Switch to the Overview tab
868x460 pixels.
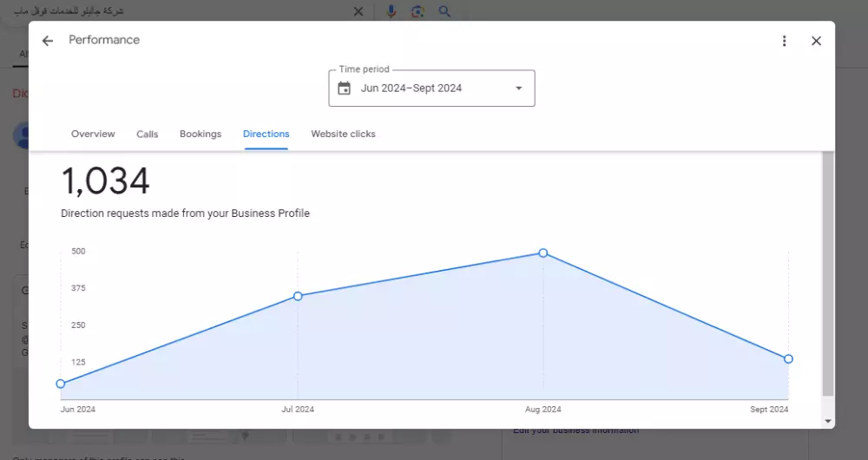click(x=93, y=134)
